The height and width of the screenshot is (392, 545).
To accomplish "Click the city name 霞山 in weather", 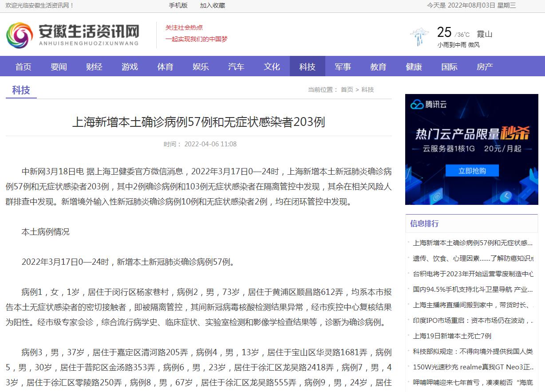I will (485, 34).
